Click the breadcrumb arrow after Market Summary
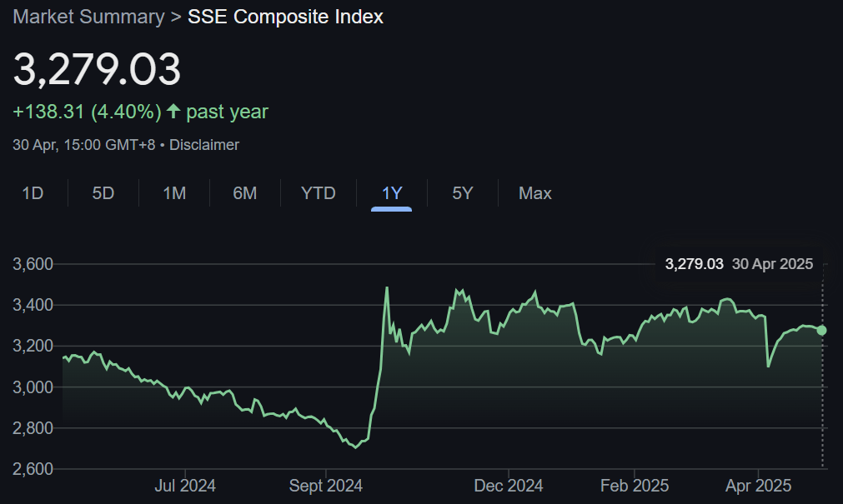 tap(176, 17)
